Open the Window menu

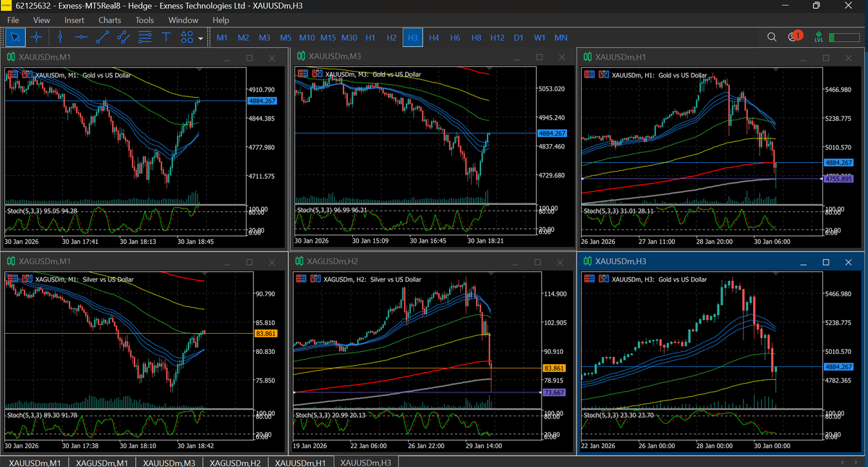183,20
